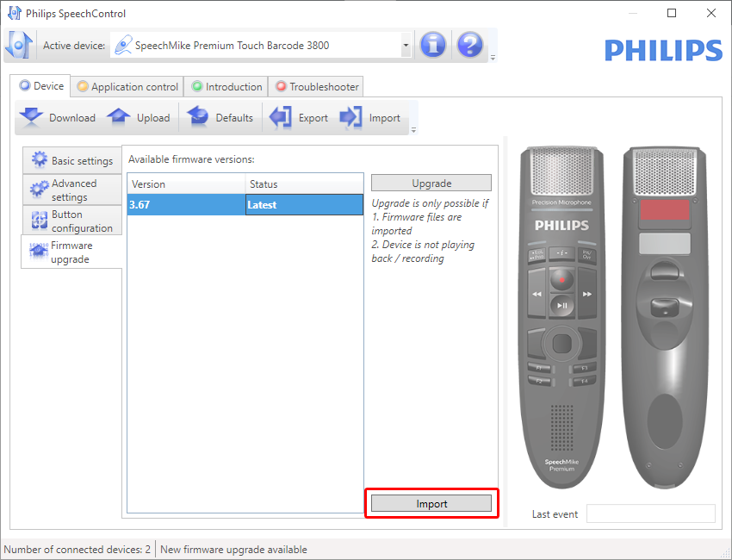Click the Troubleshooter red circle icon

click(281, 86)
